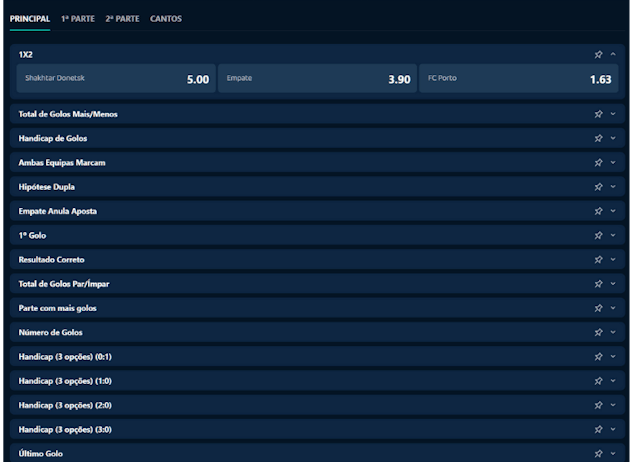
Task: Choose Empate odds 3.90
Action: click(316, 79)
